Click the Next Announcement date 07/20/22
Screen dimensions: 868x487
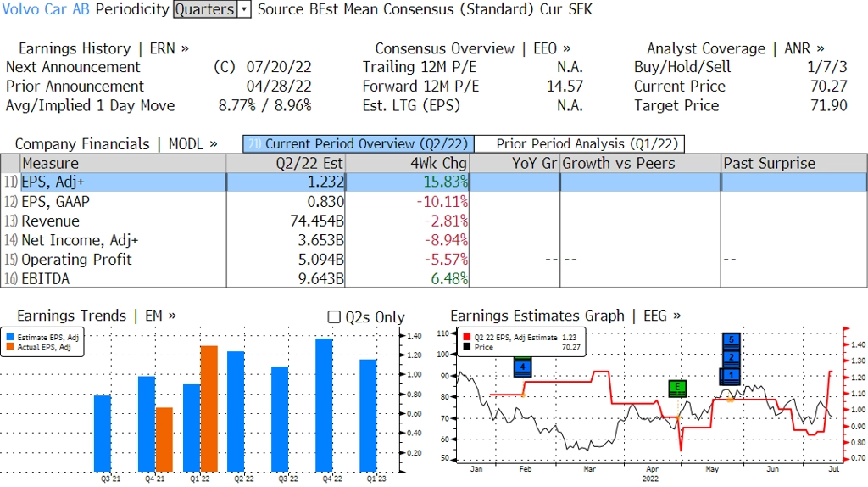pos(279,67)
